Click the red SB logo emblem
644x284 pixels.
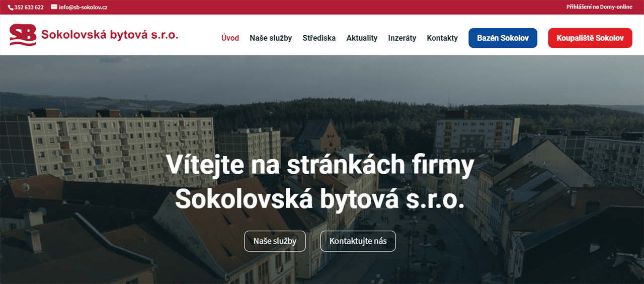[x=23, y=35]
